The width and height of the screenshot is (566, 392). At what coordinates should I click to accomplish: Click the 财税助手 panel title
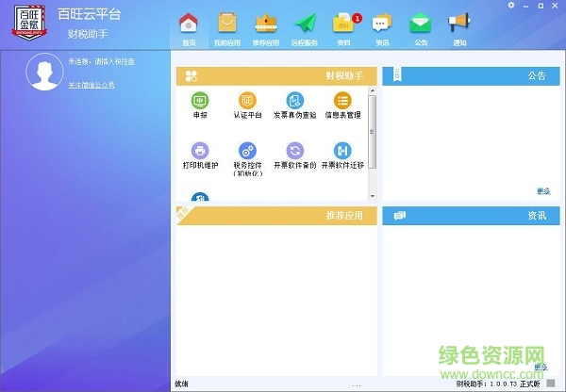(344, 75)
